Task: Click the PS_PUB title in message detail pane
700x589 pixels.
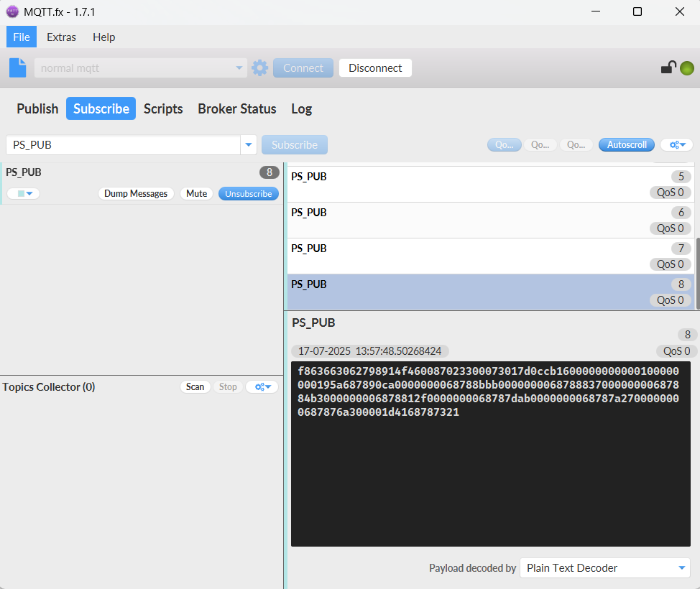Action: pos(313,323)
